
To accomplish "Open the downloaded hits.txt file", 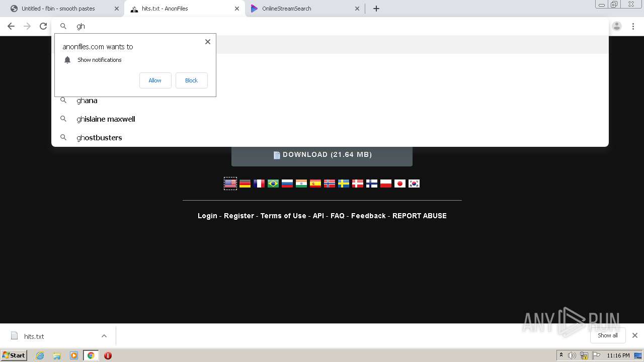I will (34, 336).
